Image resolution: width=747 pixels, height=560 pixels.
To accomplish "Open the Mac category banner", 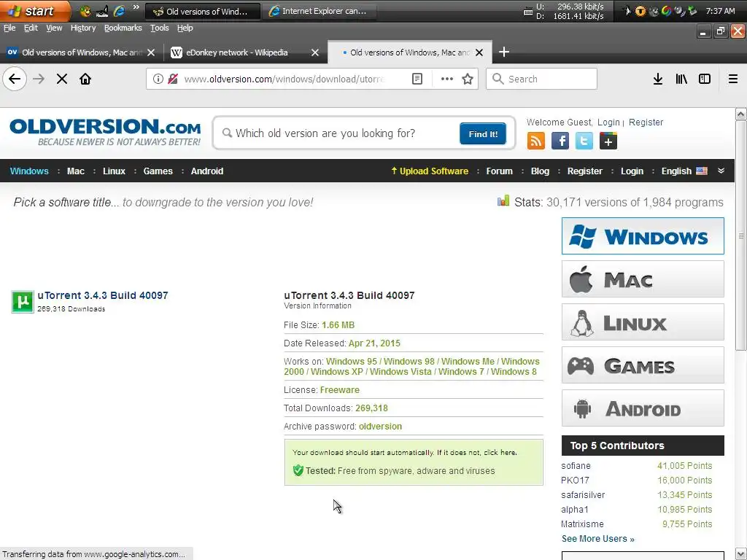I will 643,279.
